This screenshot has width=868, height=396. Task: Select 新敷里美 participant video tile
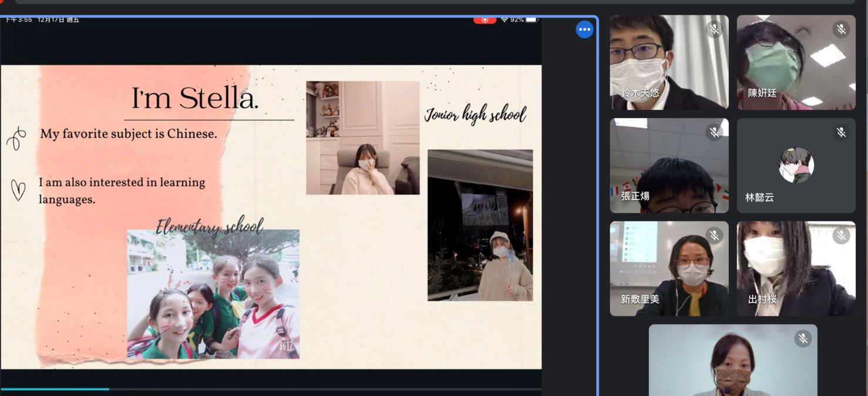(x=669, y=269)
